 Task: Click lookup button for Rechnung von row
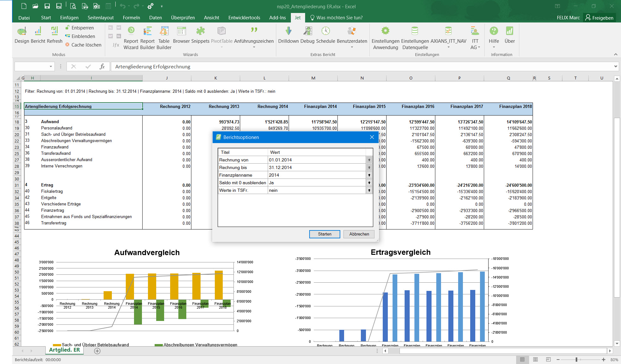[x=369, y=160]
